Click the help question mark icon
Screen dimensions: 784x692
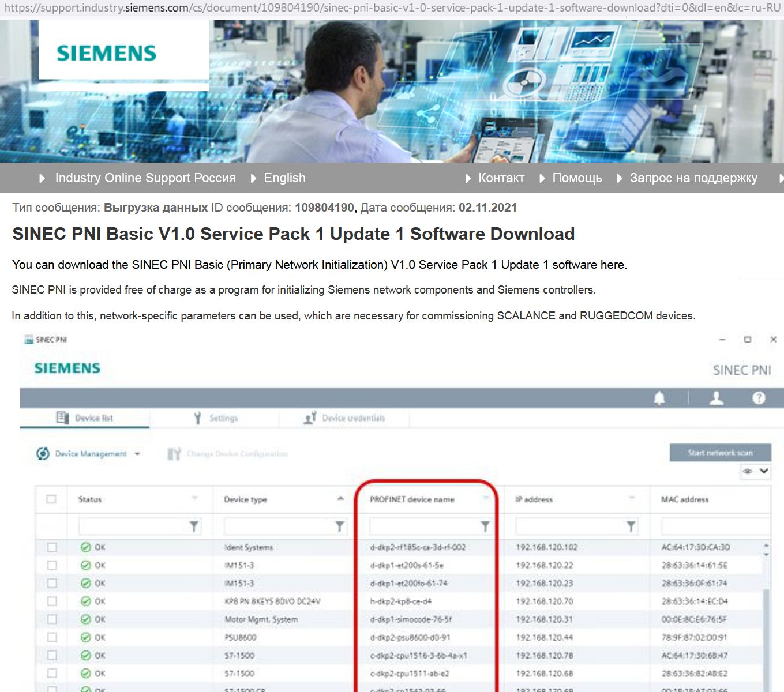(759, 398)
